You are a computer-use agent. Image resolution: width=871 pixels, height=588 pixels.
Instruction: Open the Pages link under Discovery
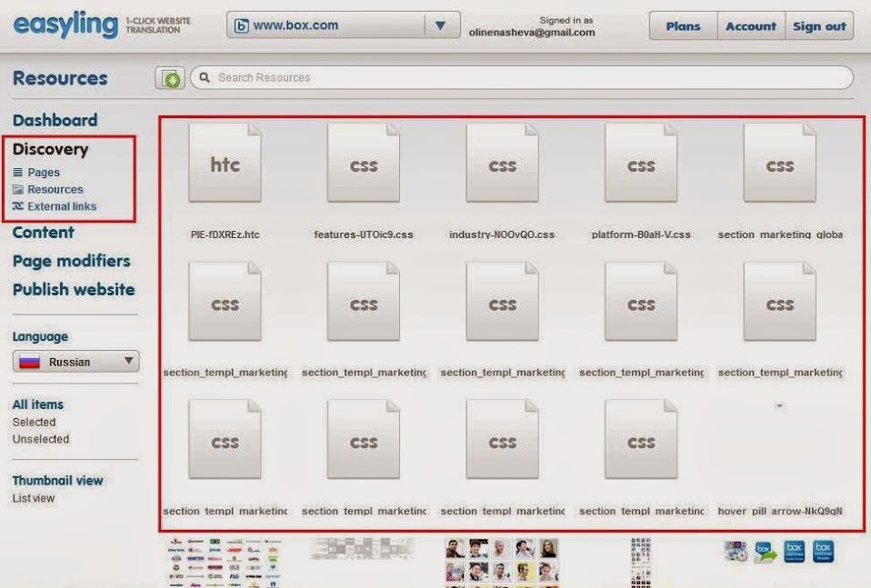[x=44, y=172]
